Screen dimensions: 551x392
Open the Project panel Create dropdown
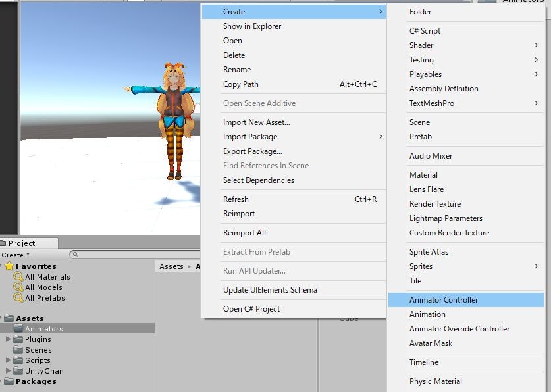16,255
